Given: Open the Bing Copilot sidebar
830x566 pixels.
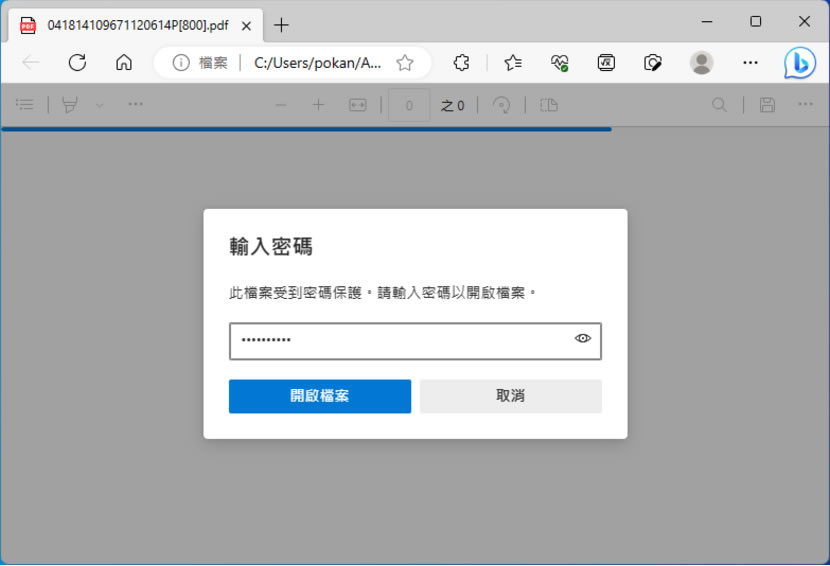Looking at the screenshot, I should tap(799, 63).
